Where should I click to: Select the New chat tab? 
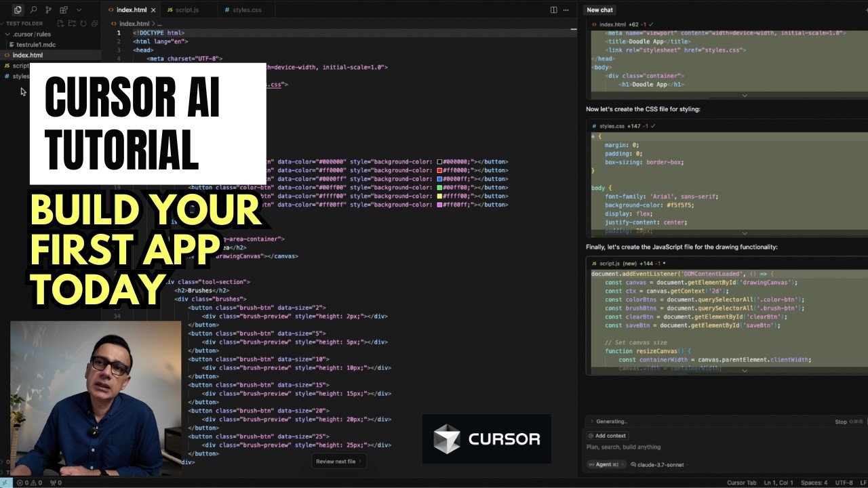(x=599, y=9)
